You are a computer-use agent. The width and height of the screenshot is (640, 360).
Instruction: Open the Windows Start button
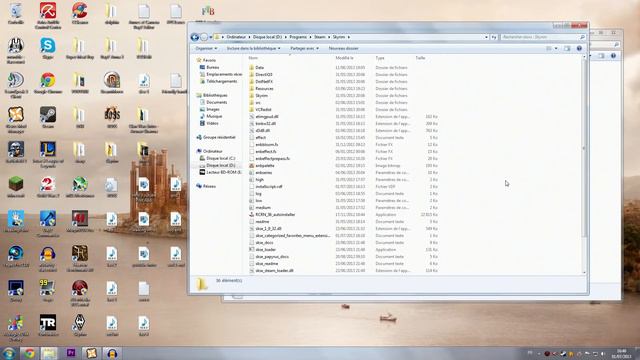[9, 353]
